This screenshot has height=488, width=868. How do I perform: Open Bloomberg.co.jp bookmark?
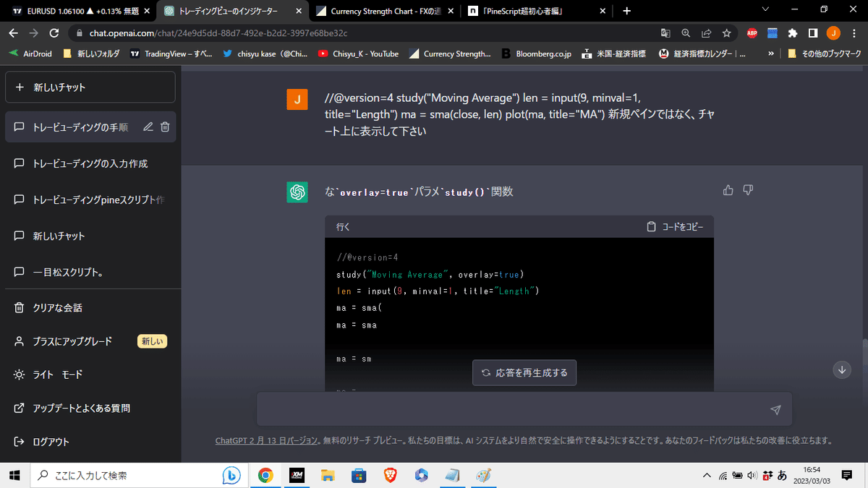[537, 53]
